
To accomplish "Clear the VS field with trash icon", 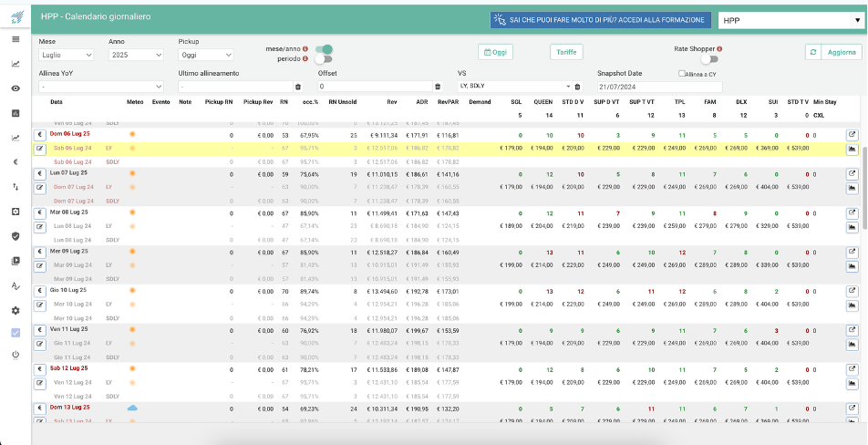I will (x=577, y=87).
